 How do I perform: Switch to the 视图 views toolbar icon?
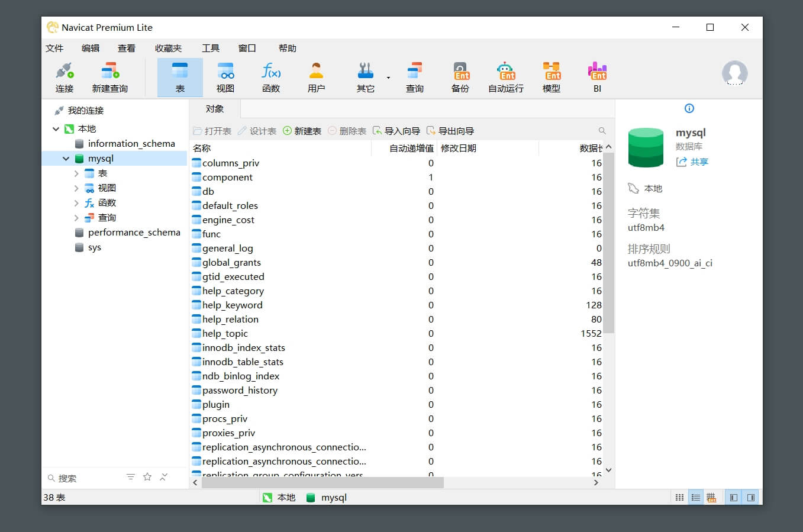click(225, 78)
